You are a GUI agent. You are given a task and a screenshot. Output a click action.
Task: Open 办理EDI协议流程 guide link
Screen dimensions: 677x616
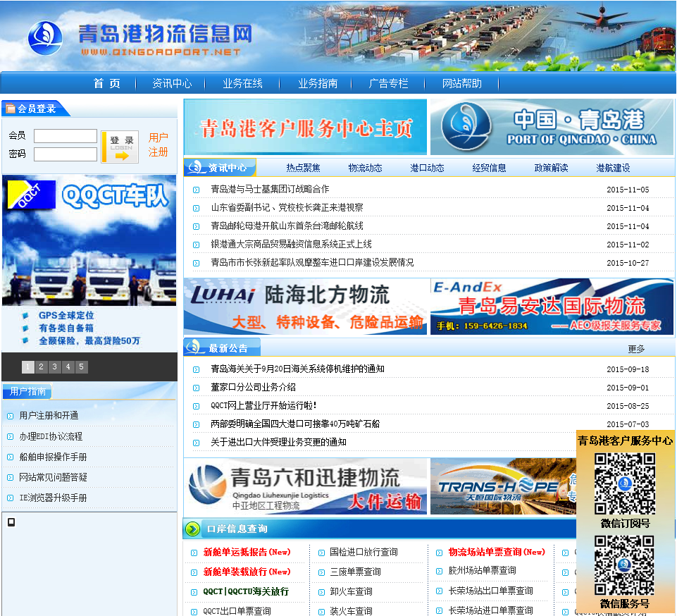coord(51,436)
